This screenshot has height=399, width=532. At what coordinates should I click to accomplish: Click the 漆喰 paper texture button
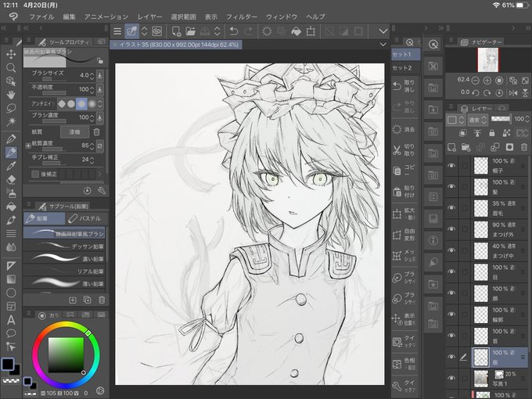point(74,131)
